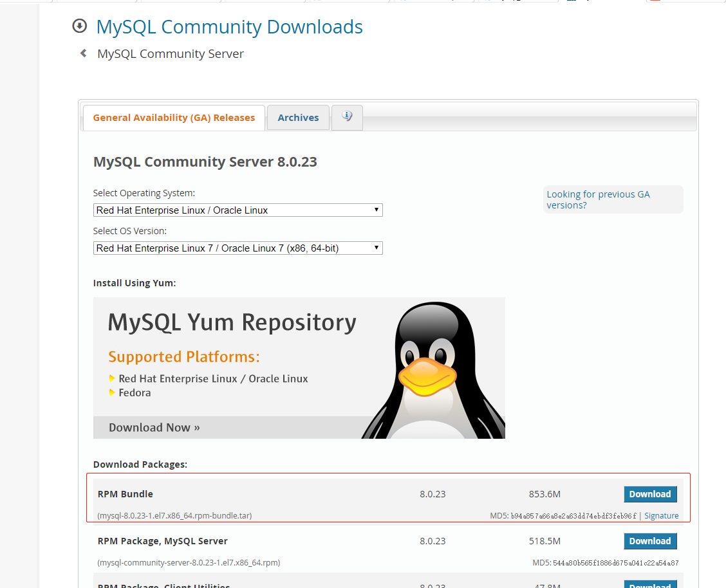
Task: Click file name mysql-8.0.23-1.el7.x86_64.rpm-bundle.tar
Action: [x=174, y=515]
